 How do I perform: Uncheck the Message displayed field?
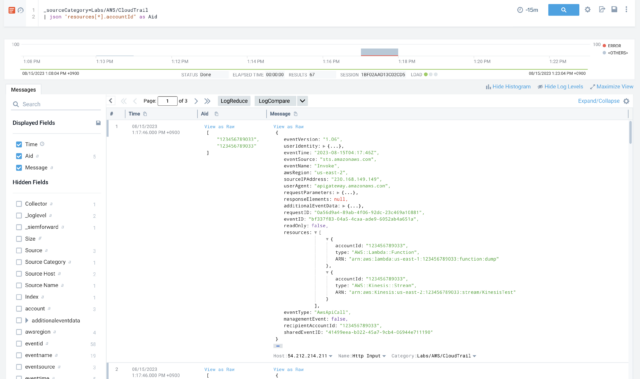19,168
